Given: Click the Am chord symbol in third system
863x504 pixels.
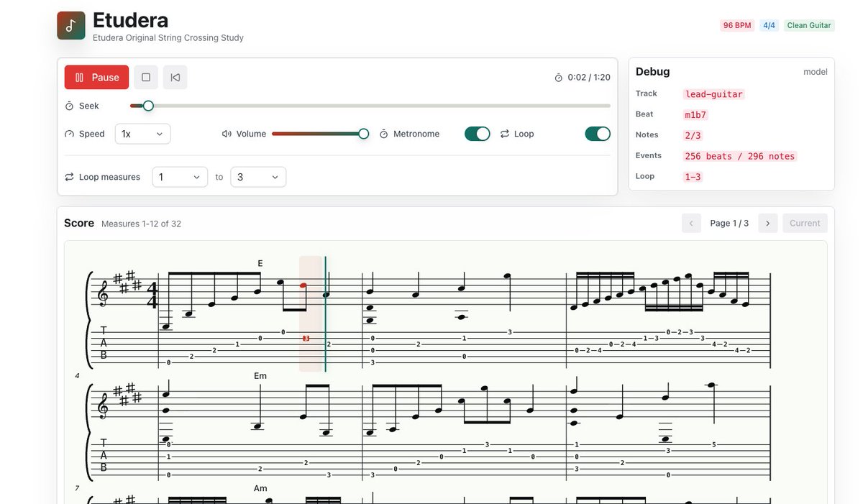Looking at the screenshot, I should (260, 488).
